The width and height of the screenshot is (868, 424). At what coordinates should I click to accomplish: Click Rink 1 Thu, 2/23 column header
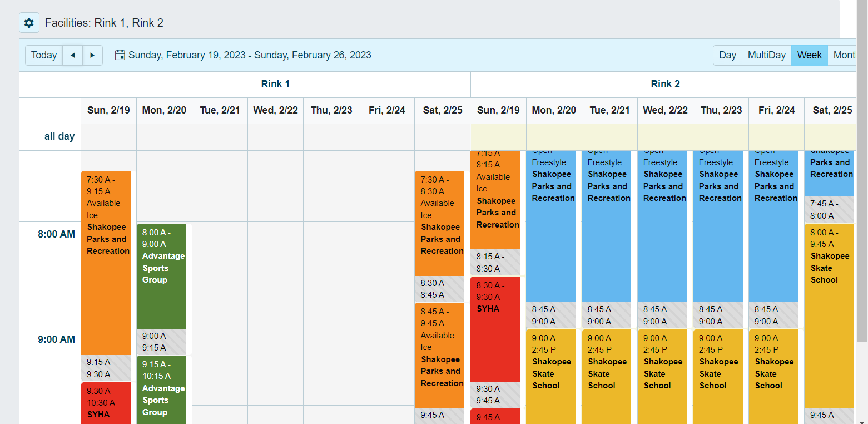[331, 110]
